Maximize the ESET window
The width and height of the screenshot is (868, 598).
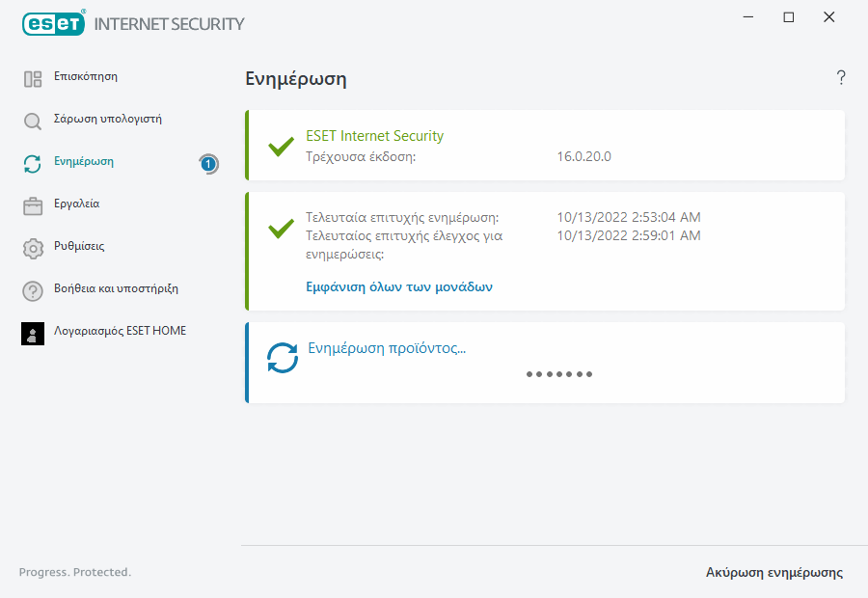click(x=789, y=17)
